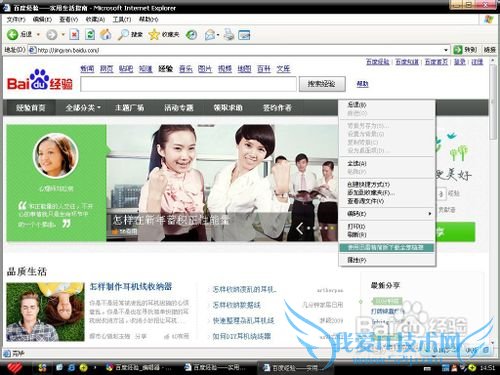Click the 搜索经验 search button

[322, 84]
